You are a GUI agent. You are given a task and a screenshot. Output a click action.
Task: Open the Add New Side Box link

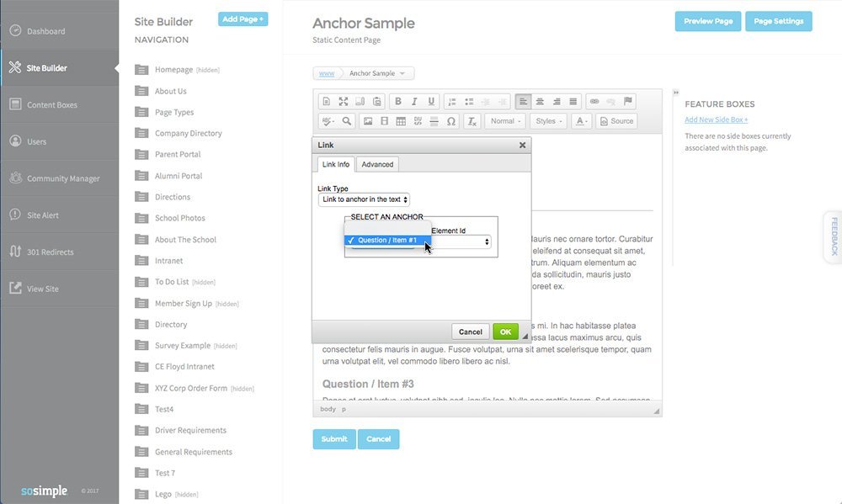tap(717, 119)
